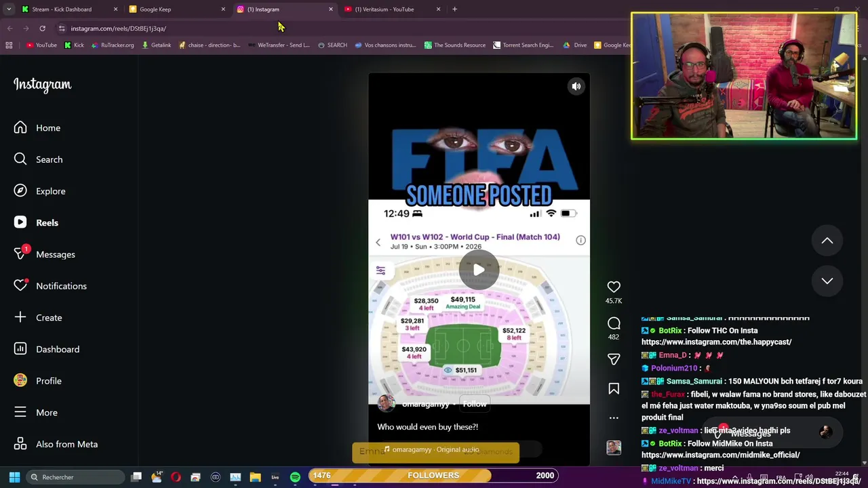Open the midmike_official Instagram link in chat
The width and height of the screenshot is (868, 488).
tap(720, 455)
